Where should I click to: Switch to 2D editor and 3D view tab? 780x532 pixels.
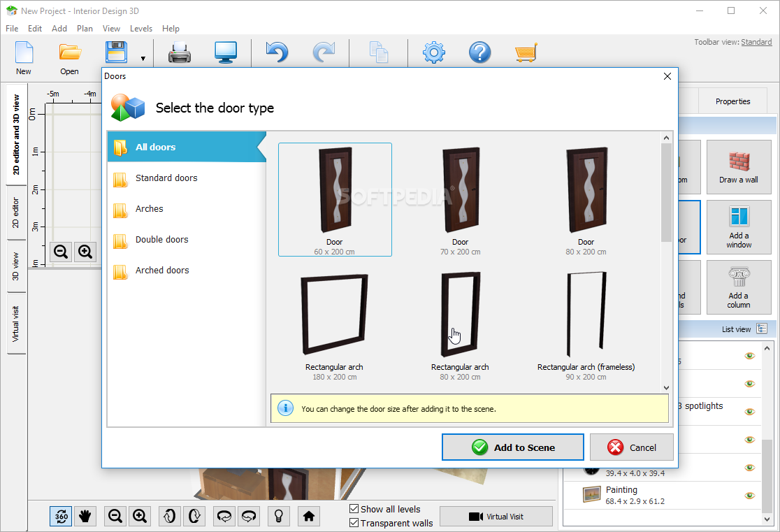(16, 134)
